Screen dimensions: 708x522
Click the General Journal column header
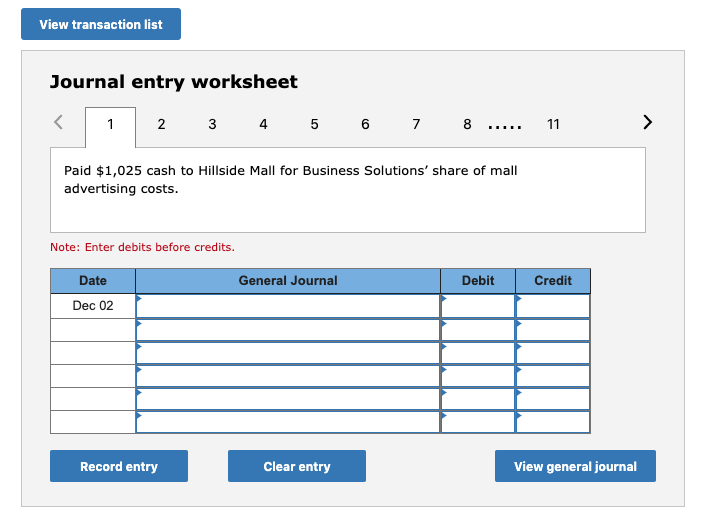pos(288,281)
